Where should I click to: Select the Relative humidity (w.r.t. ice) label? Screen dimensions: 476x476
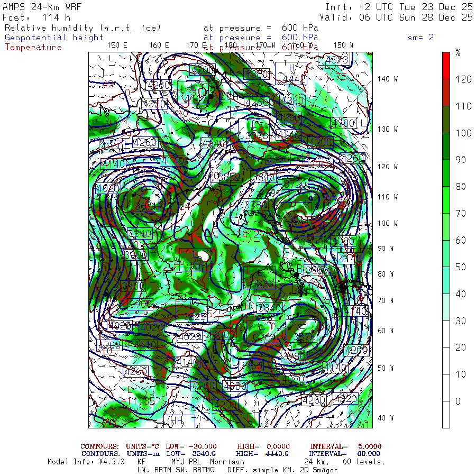pos(83,28)
